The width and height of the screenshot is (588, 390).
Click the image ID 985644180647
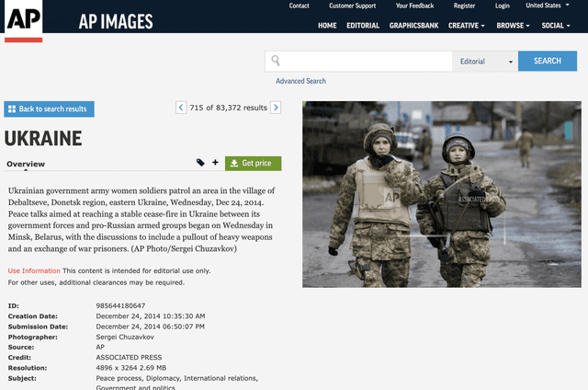click(120, 305)
